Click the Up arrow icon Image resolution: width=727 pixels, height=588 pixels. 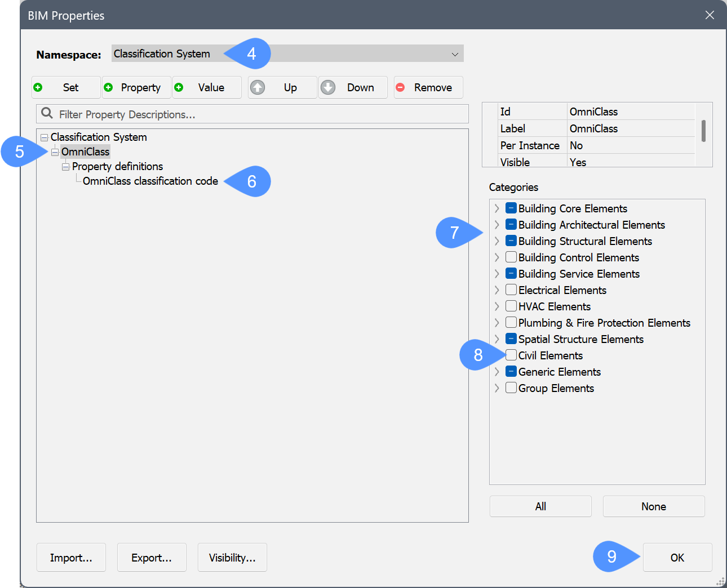click(x=258, y=87)
